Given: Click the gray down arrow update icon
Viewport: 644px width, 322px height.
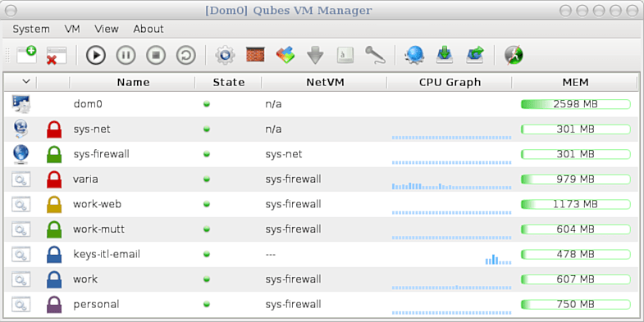Looking at the screenshot, I should click(315, 56).
